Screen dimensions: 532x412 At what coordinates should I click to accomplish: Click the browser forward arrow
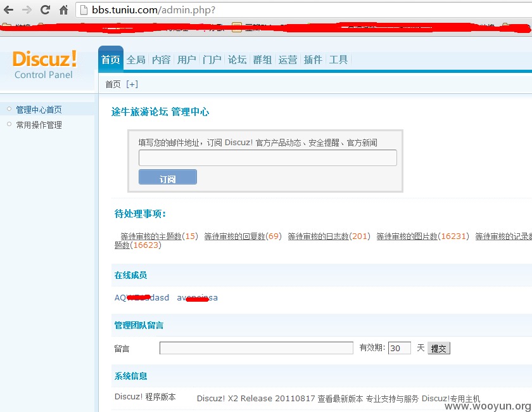point(27,10)
